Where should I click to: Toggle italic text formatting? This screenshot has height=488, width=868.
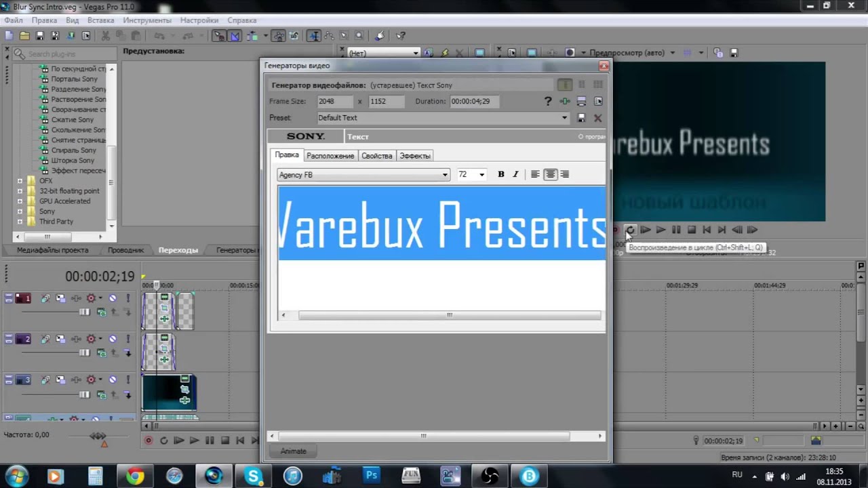coord(515,174)
